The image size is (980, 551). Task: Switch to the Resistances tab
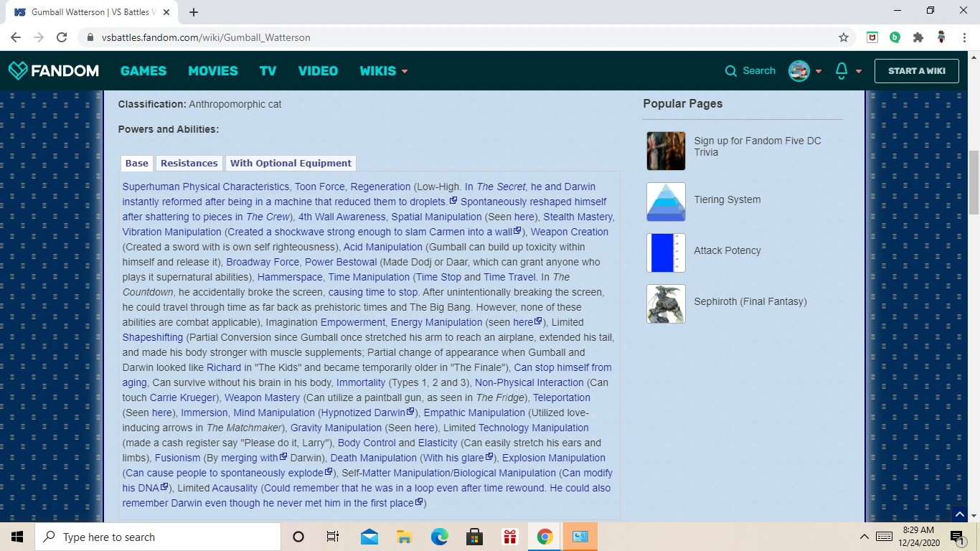189,163
